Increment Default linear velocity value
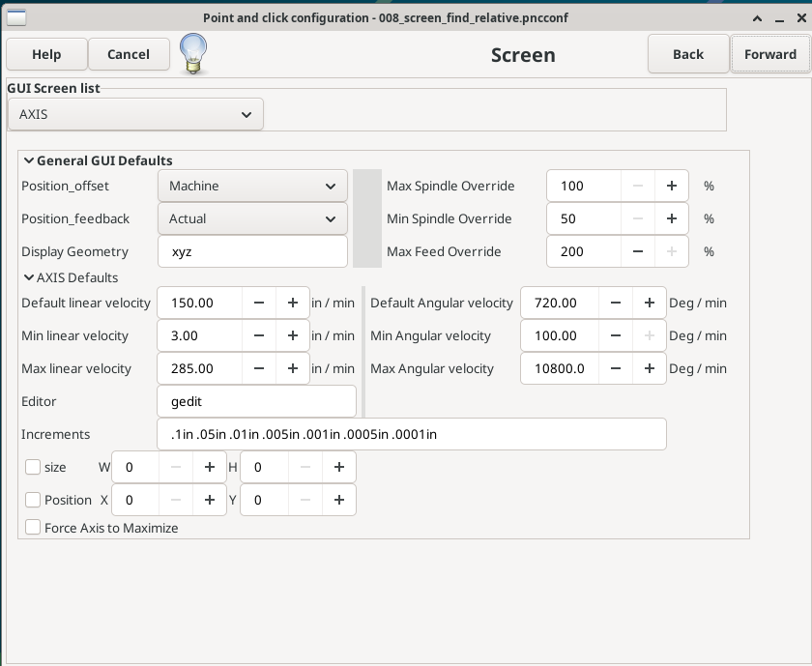This screenshot has height=666, width=812. click(x=292, y=303)
